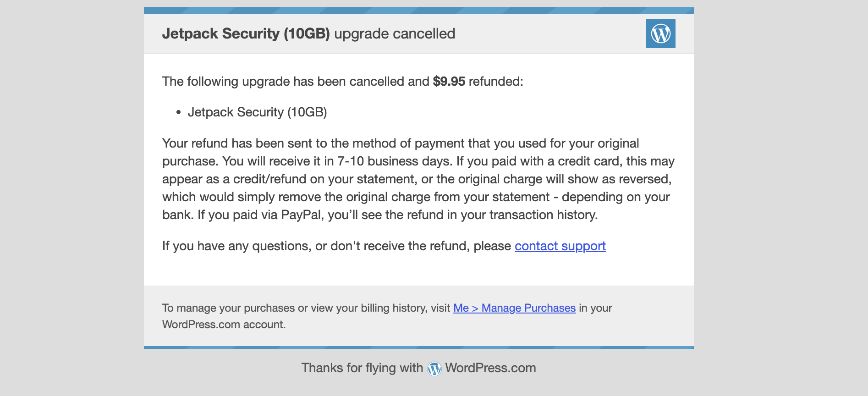Click the WordPress.com text in the footer
This screenshot has height=396, width=868.
(x=490, y=368)
